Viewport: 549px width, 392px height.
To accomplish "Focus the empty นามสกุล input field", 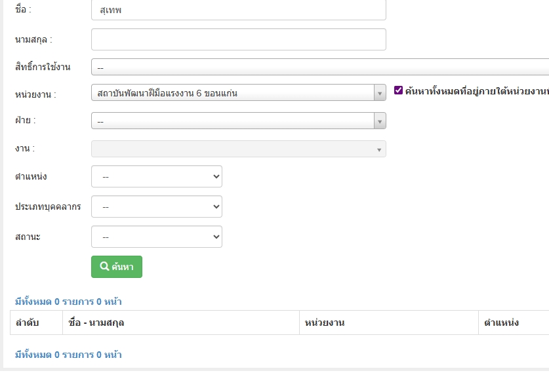I will (x=239, y=39).
